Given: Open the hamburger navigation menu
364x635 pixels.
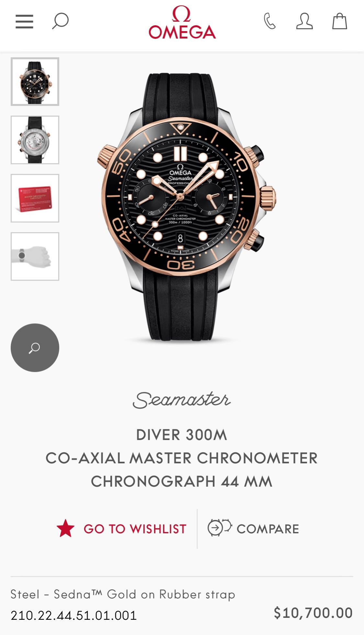Looking at the screenshot, I should pos(24,22).
